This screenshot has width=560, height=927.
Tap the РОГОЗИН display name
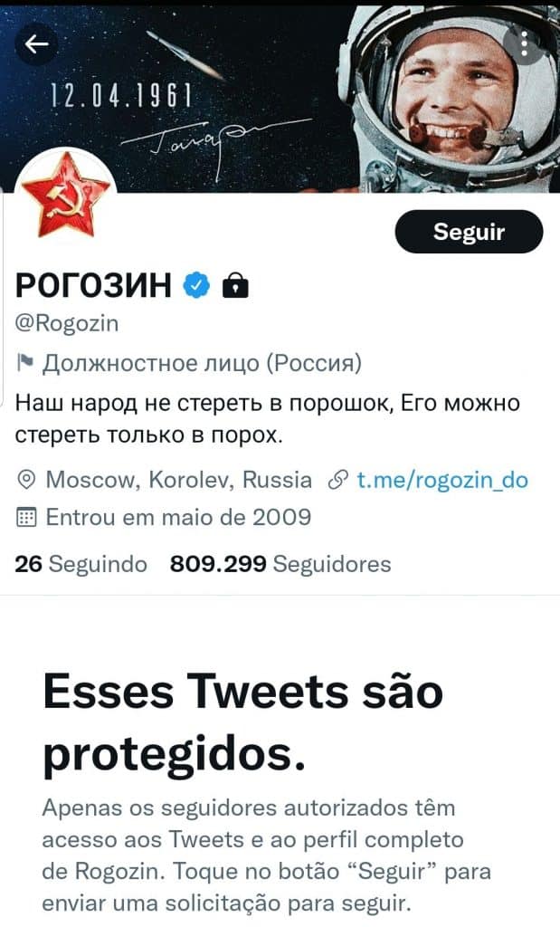tap(93, 285)
